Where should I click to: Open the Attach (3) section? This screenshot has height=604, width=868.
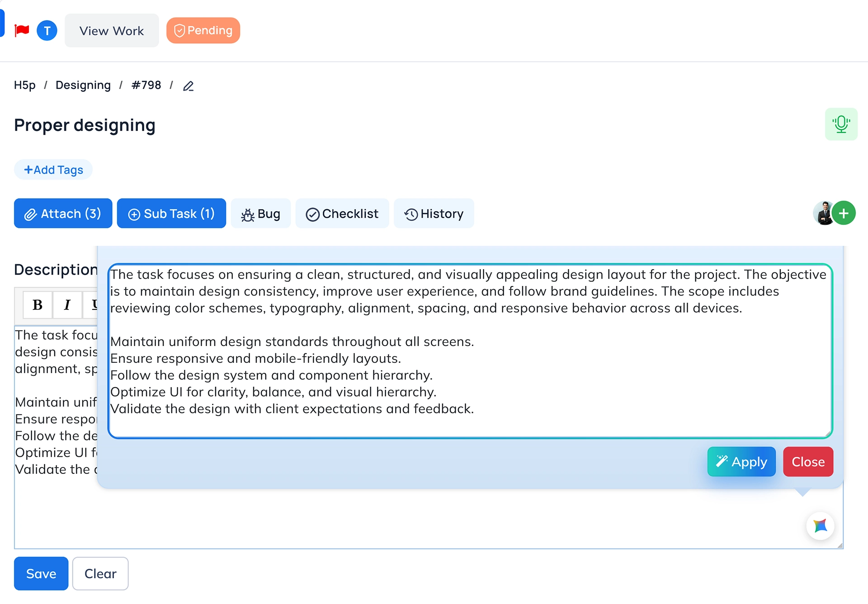[63, 214]
